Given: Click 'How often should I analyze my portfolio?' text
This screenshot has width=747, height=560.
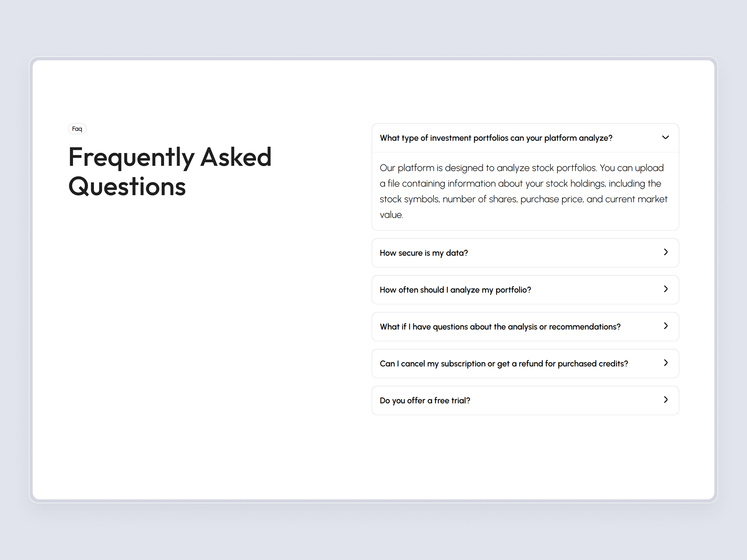Looking at the screenshot, I should tap(455, 290).
